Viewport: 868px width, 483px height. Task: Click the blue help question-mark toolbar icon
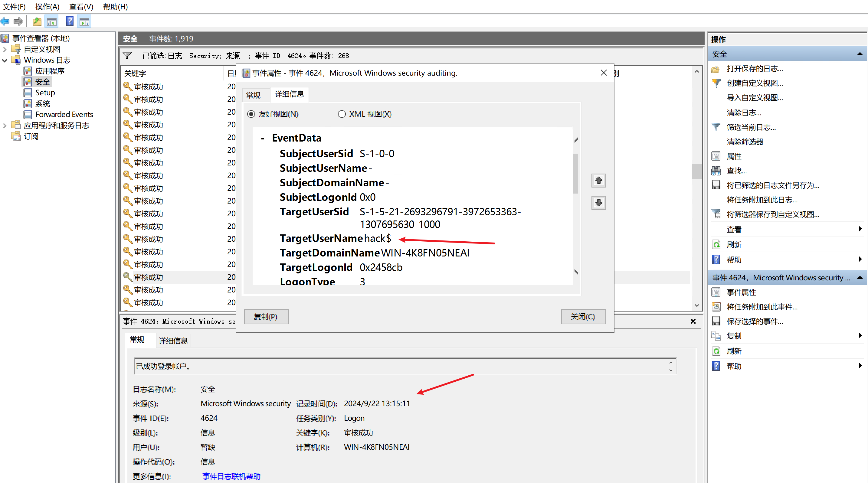[69, 21]
